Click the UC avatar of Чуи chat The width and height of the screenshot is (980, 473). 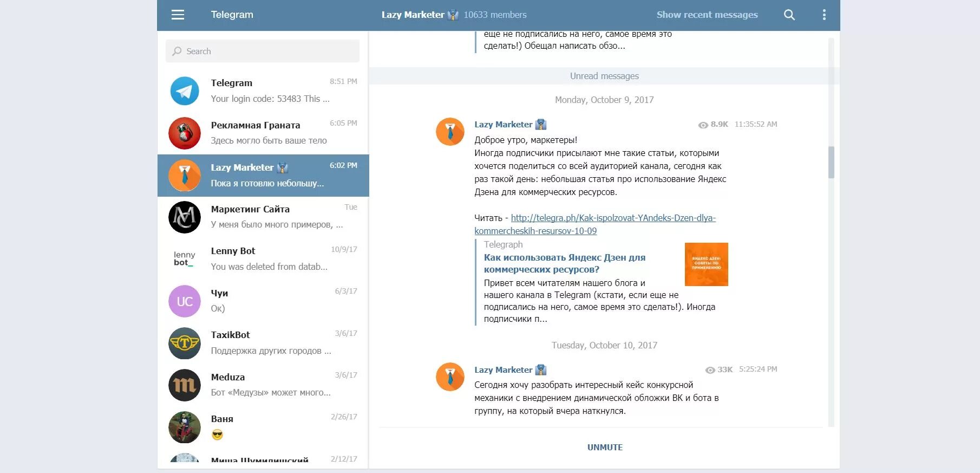coord(185,301)
